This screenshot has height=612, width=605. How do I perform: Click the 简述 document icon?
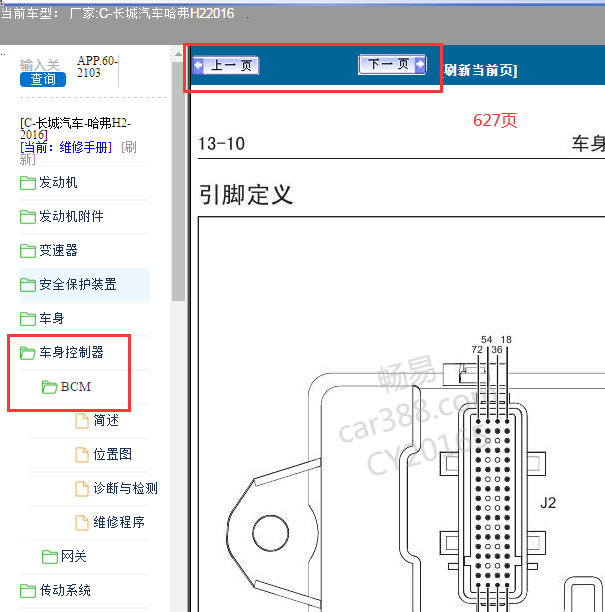point(82,421)
